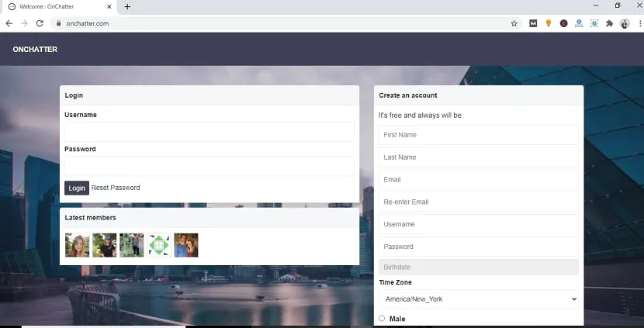This screenshot has width=644, height=328.
Task: Open the N bracket extension icon
Action: click(594, 23)
